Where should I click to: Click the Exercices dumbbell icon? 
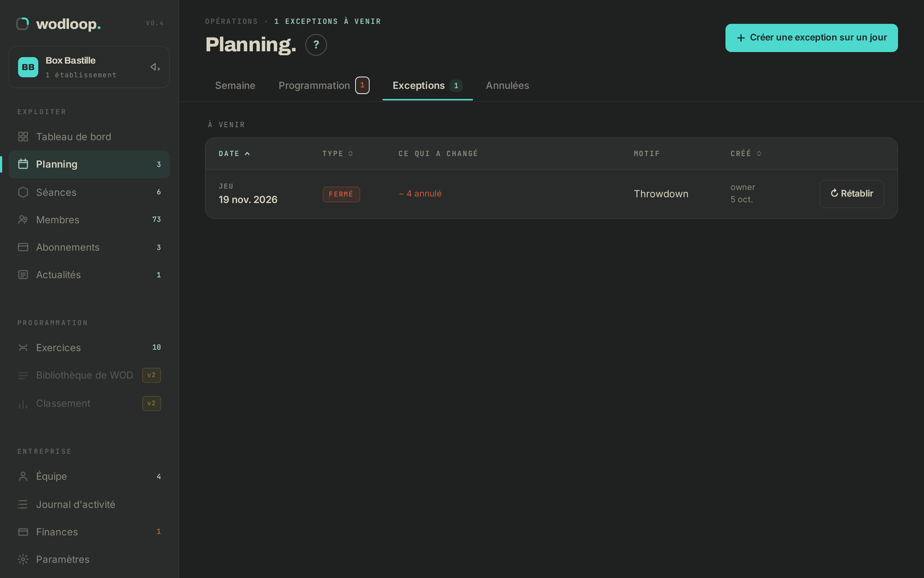point(23,347)
